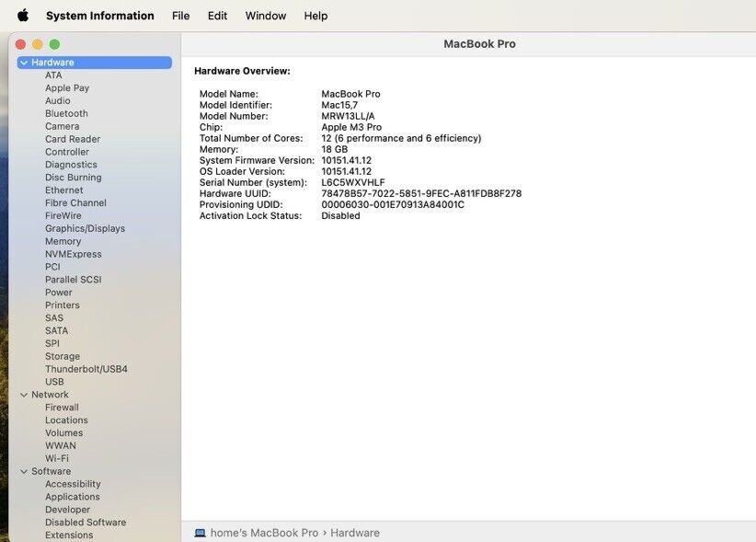Click the Activation Lock Status value Disabled
Viewport: 756px width, 542px height.
tap(340, 216)
